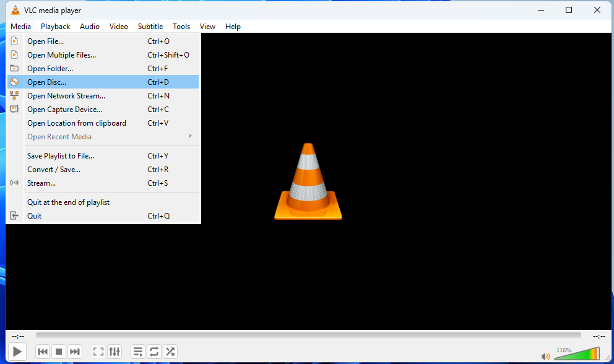Toggle loop repeat mode

point(154,352)
